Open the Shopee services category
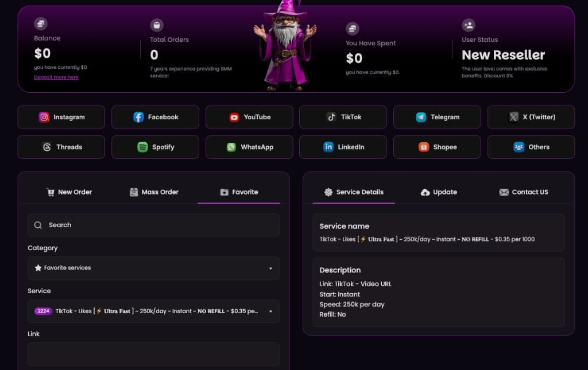 437,147
